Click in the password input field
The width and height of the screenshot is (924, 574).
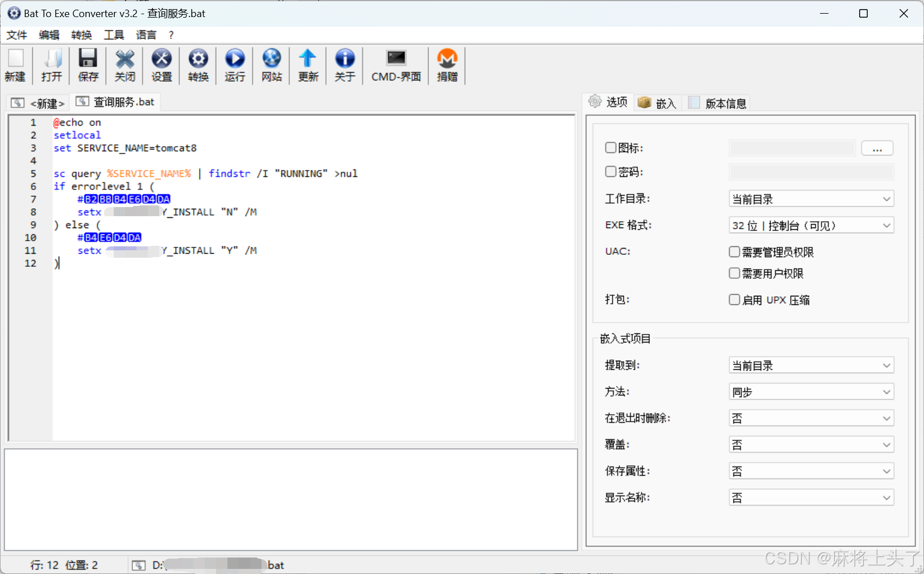tap(811, 172)
